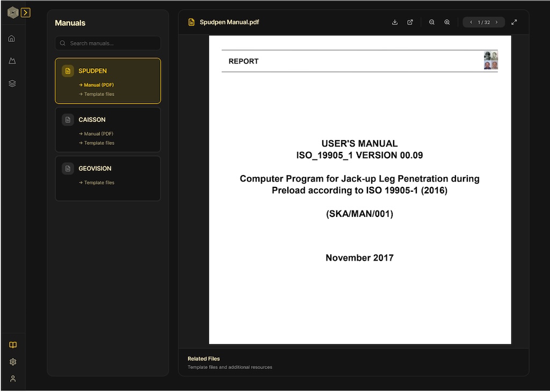The width and height of the screenshot is (550, 392).
Task: Open the Home icon in sidebar
Action: click(12, 39)
